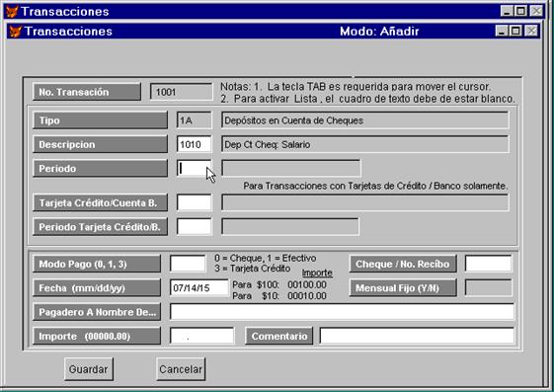Click the Tarjeta Crédito/Cuenta B. description box
This screenshot has width=554, height=392.
point(365,202)
